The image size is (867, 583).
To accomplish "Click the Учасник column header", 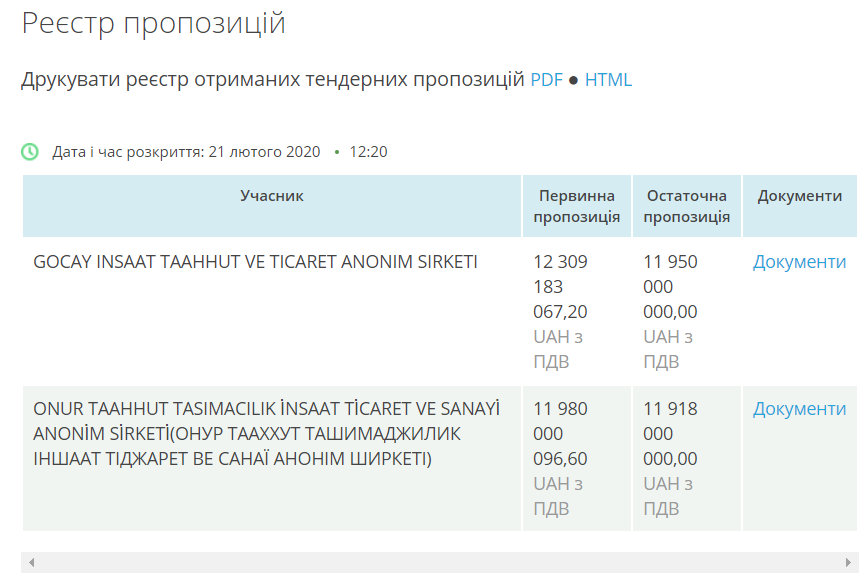I will (x=271, y=196).
